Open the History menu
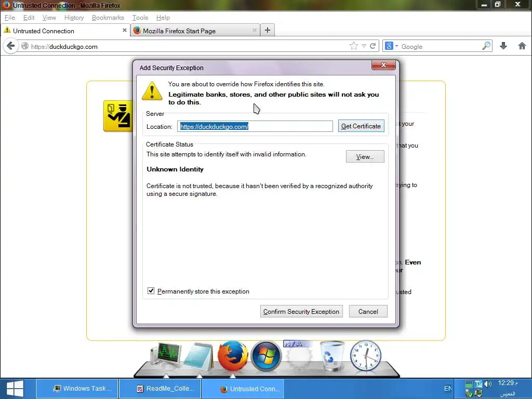This screenshot has width=532, height=399. (x=74, y=18)
